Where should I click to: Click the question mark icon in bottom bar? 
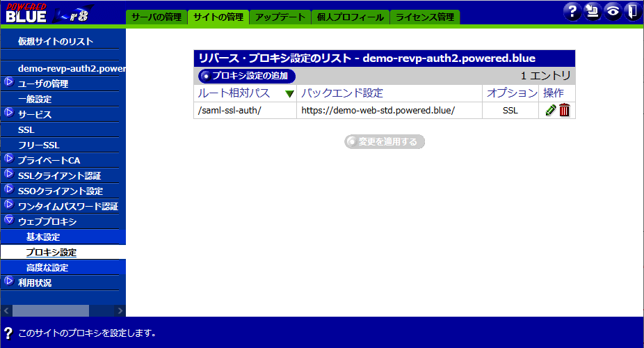pyautogui.click(x=8, y=333)
